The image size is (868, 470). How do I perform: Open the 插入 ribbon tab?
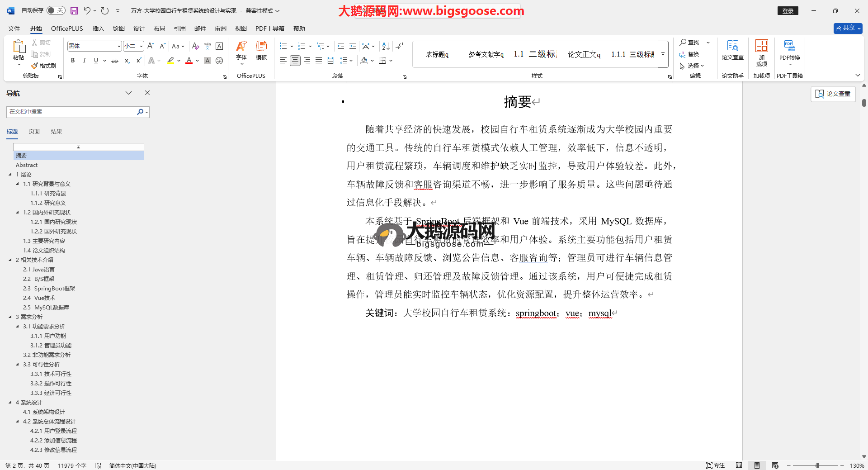98,28
